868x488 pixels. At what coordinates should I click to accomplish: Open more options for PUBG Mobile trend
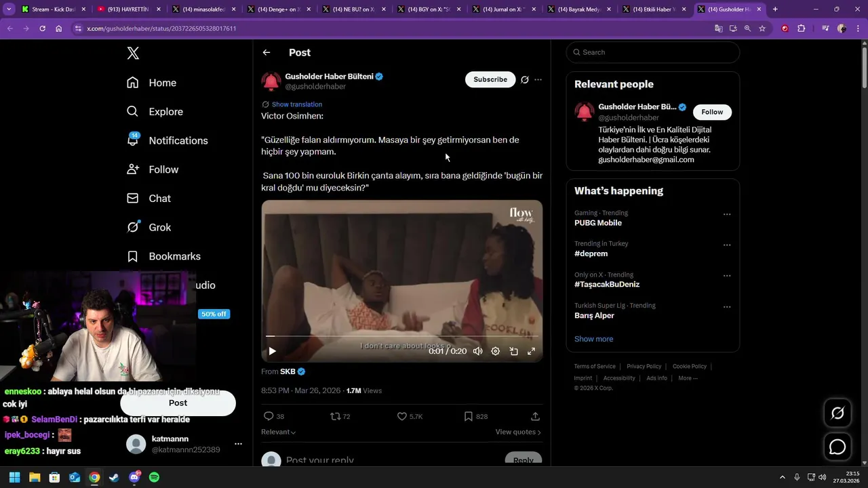pyautogui.click(x=727, y=214)
